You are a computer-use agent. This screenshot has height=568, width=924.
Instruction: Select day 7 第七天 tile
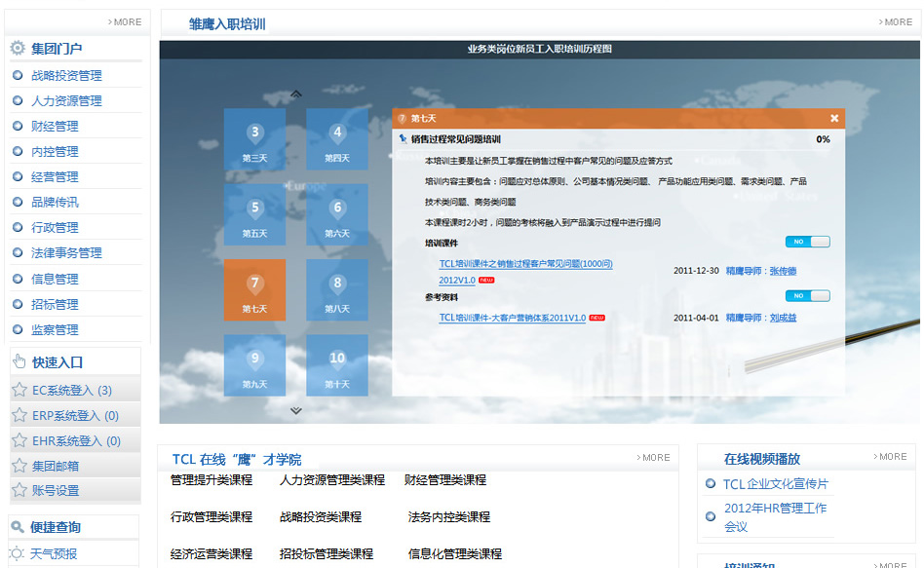254,290
